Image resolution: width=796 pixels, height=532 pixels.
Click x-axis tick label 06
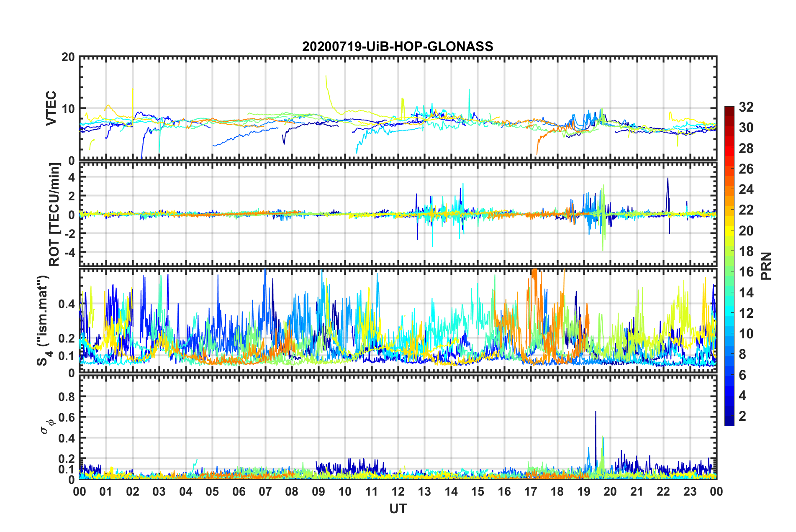tap(239, 491)
